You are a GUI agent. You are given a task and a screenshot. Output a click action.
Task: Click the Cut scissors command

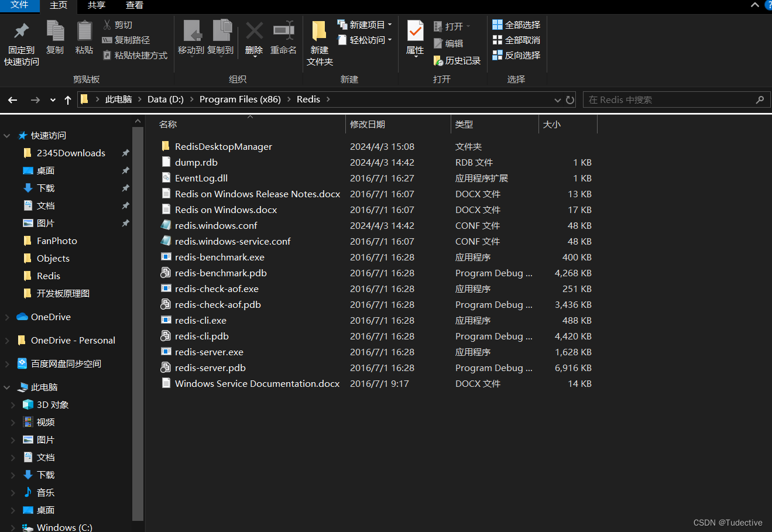(x=118, y=25)
